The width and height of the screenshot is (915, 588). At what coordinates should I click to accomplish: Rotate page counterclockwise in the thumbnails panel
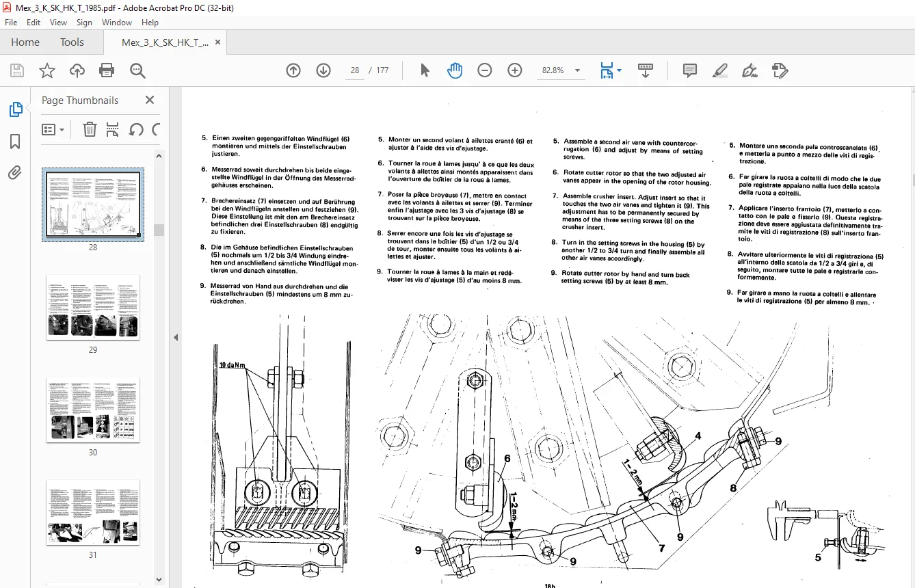pyautogui.click(x=136, y=129)
